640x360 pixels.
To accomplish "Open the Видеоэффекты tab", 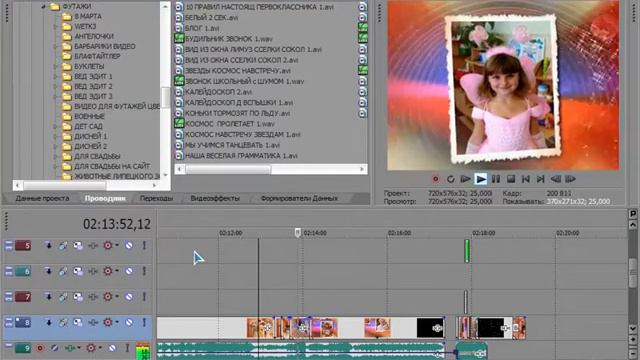I will coord(215,198).
